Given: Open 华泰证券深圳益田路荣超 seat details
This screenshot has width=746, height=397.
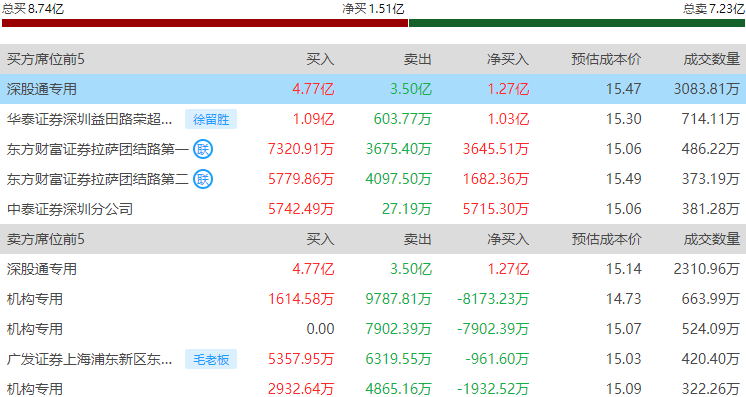Looking at the screenshot, I should point(89,119).
